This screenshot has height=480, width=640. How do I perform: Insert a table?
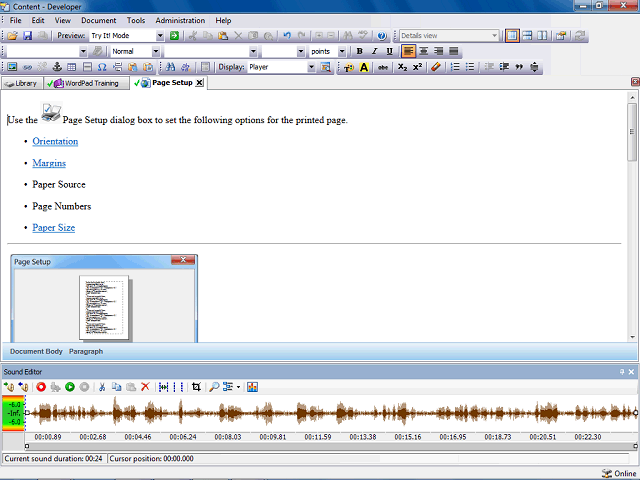(x=72, y=67)
